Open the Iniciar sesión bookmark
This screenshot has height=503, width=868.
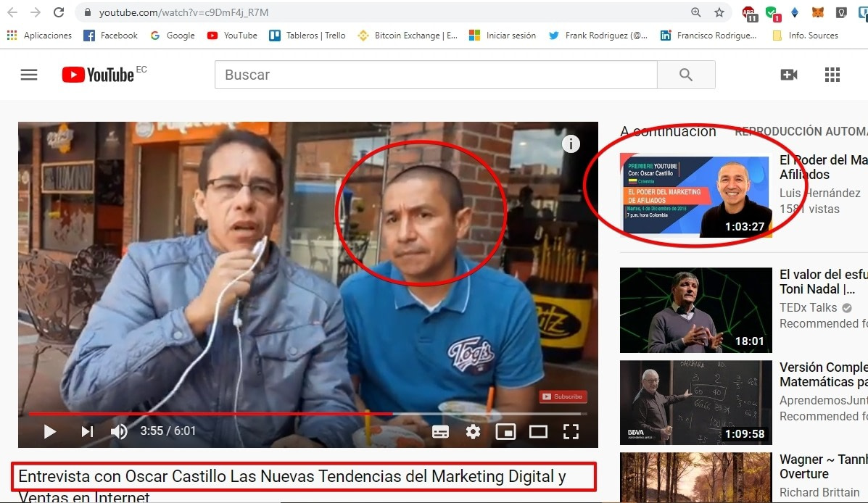coord(503,36)
